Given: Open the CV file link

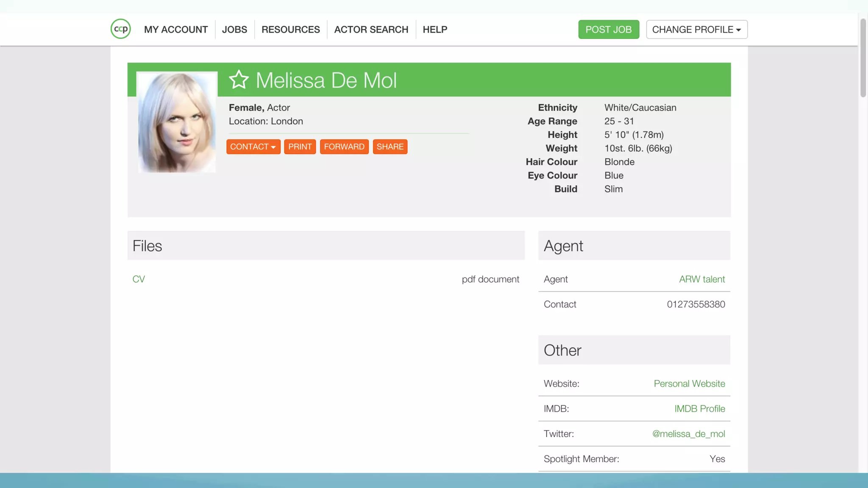Looking at the screenshot, I should [x=139, y=279].
